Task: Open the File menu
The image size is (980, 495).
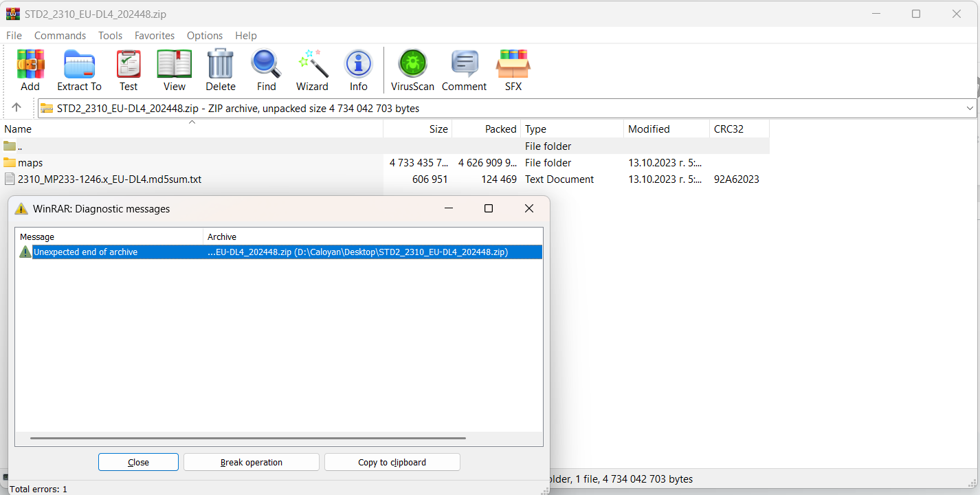Action: tap(14, 35)
